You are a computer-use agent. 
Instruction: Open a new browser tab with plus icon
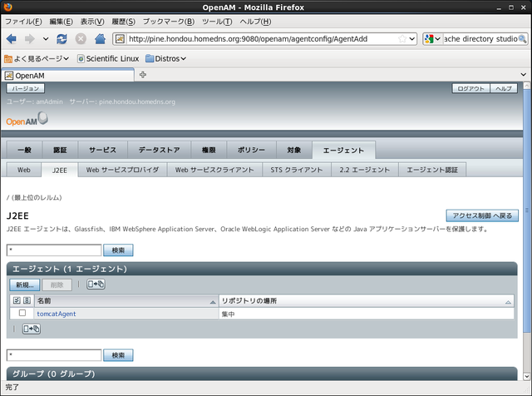143,75
